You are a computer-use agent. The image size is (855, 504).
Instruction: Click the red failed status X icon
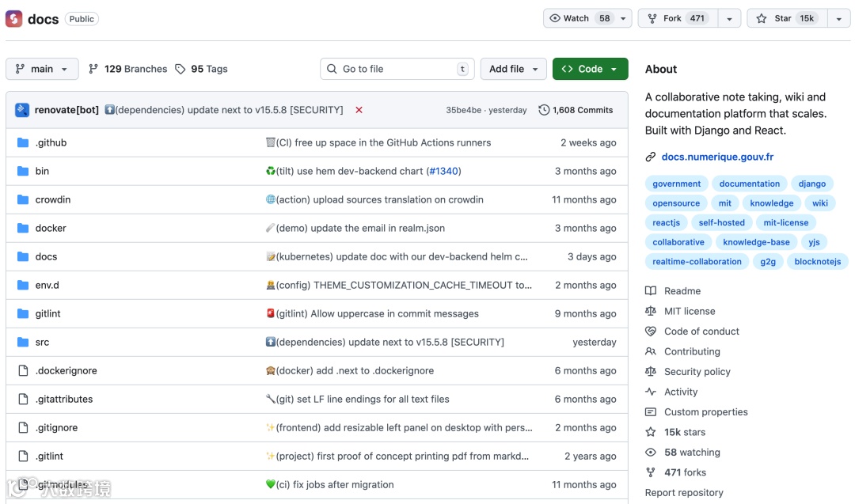[x=359, y=110]
